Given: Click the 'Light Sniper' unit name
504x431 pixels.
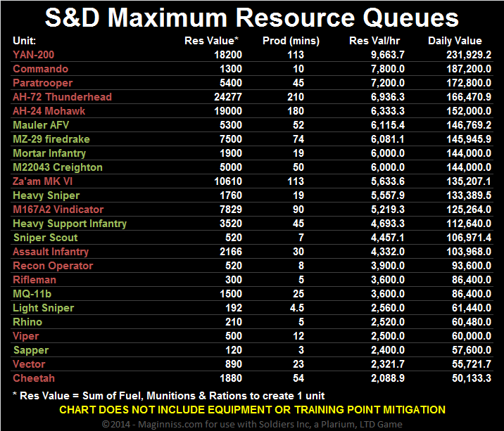Looking at the screenshot, I should tap(44, 308).
